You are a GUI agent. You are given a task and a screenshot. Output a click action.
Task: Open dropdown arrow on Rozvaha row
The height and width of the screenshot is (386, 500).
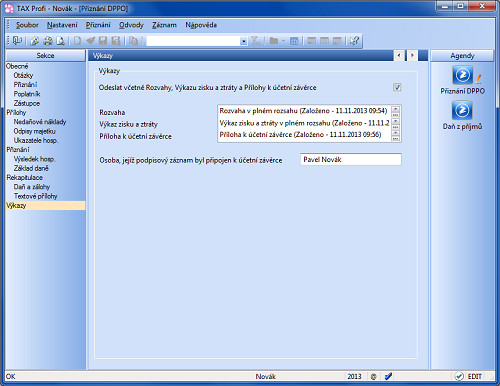395,109
